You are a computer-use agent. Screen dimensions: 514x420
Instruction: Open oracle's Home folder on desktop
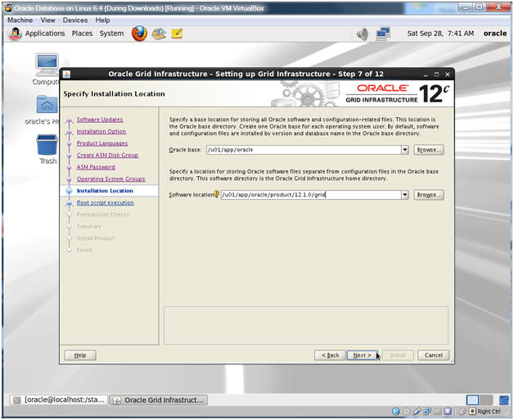[47, 106]
